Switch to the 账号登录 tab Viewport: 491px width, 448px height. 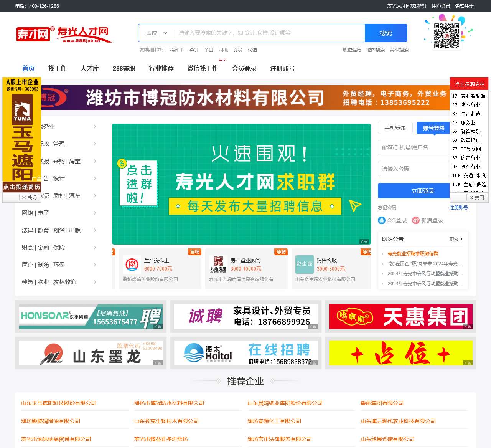point(434,128)
